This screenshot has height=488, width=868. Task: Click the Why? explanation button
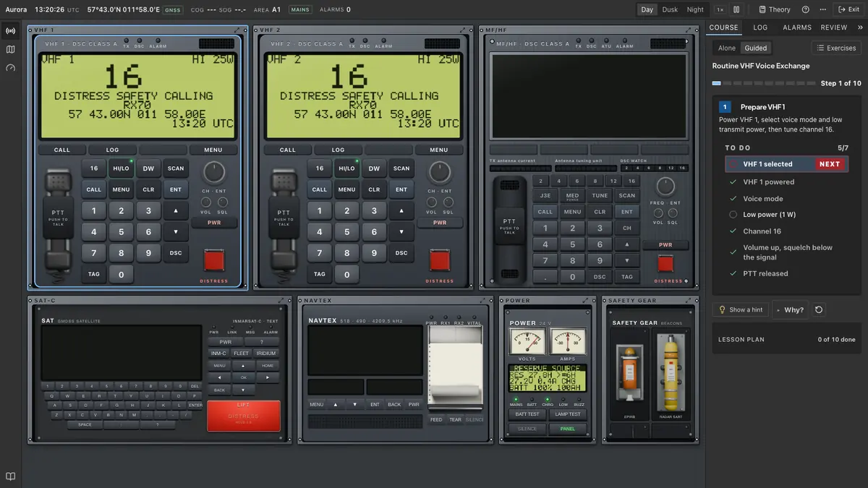coord(790,309)
